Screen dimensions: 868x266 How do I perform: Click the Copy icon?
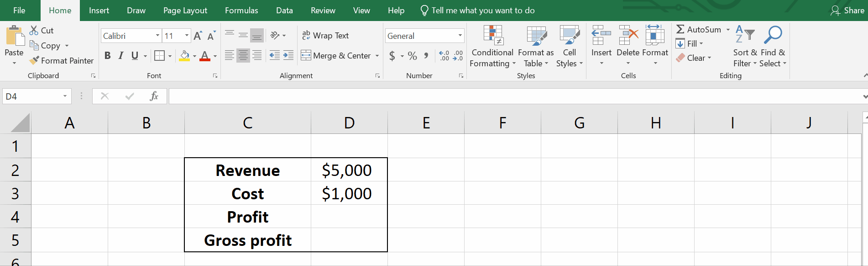coord(34,45)
